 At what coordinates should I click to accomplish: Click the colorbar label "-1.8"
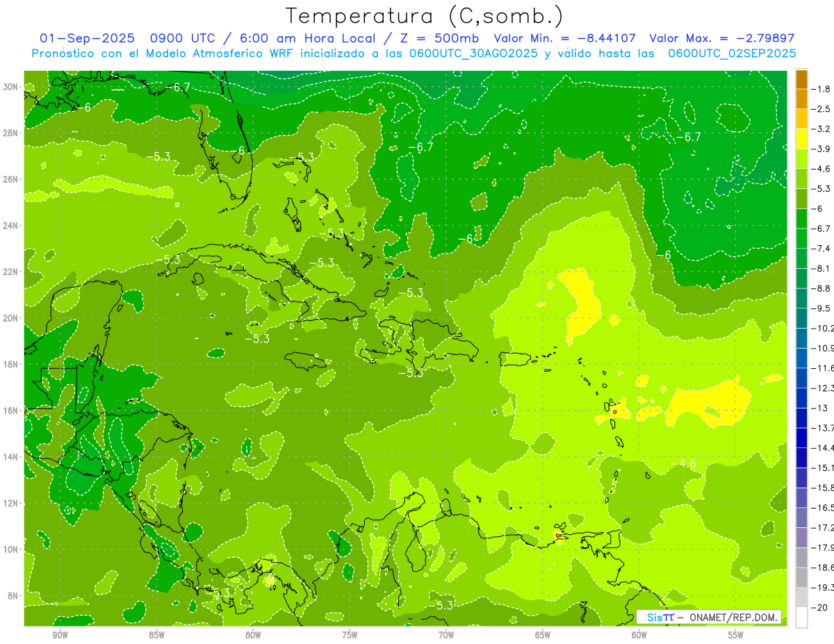(x=821, y=89)
